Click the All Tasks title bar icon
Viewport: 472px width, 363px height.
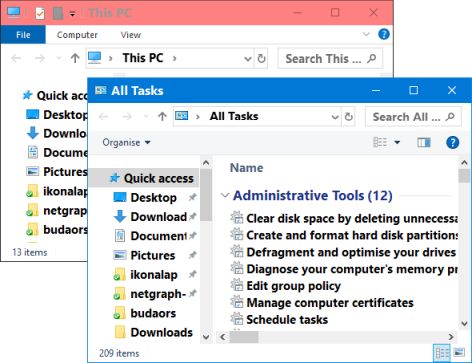click(x=101, y=90)
